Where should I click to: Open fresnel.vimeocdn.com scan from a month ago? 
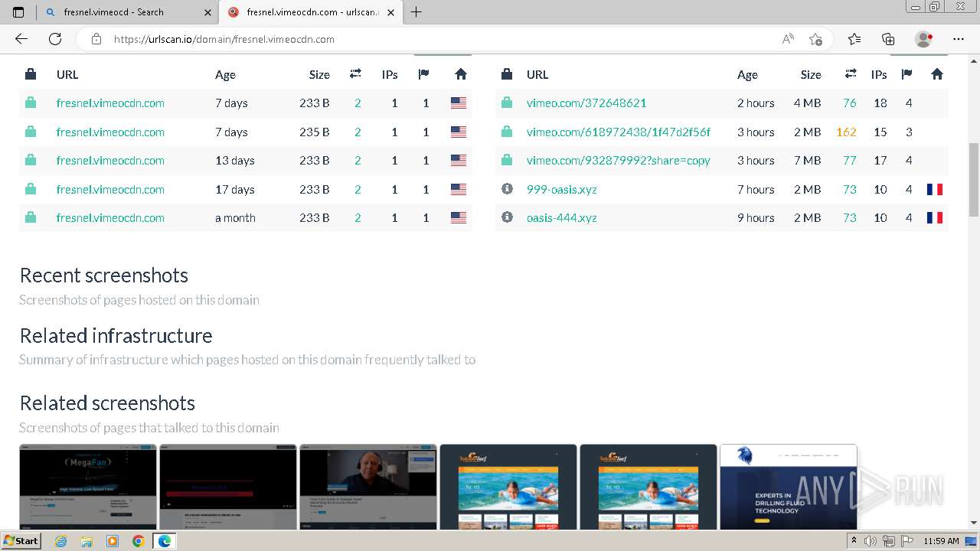point(110,218)
